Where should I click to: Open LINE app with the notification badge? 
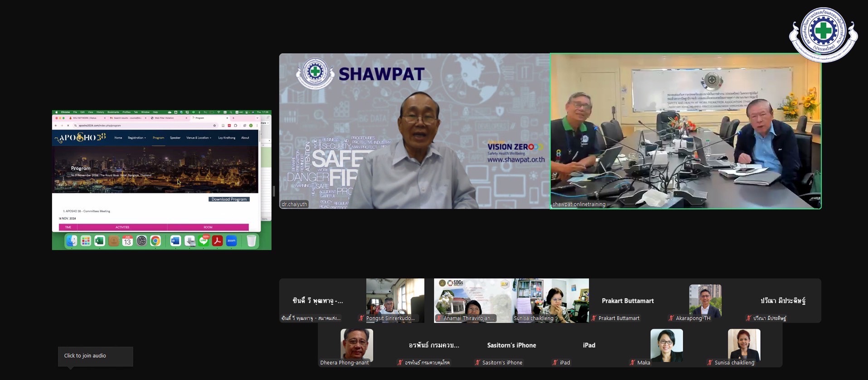(204, 241)
